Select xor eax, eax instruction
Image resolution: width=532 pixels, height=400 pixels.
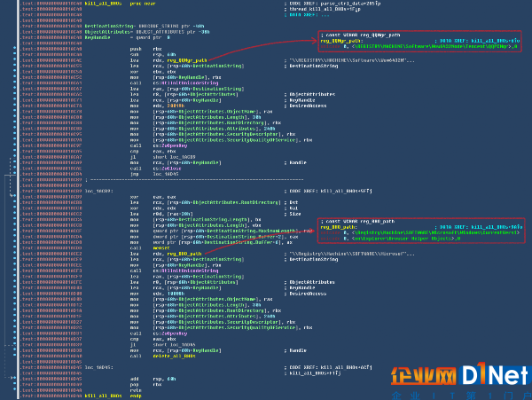pyautogui.click(x=153, y=197)
